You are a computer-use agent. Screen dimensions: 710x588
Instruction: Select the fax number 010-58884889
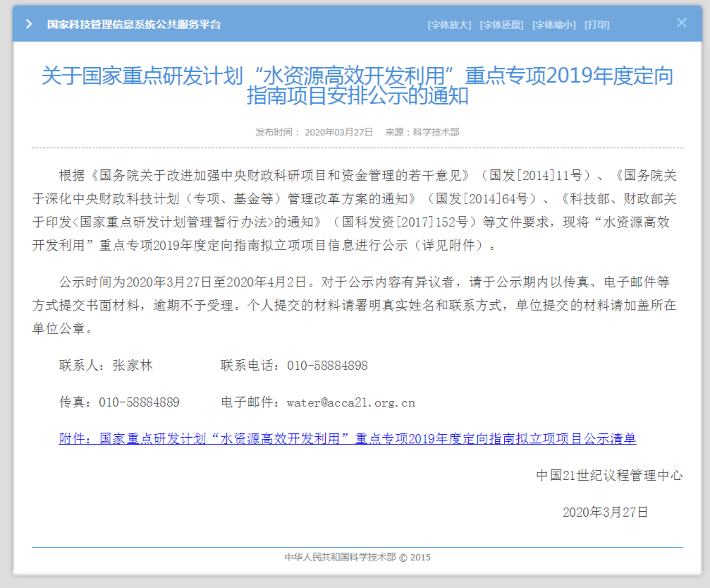(x=139, y=402)
